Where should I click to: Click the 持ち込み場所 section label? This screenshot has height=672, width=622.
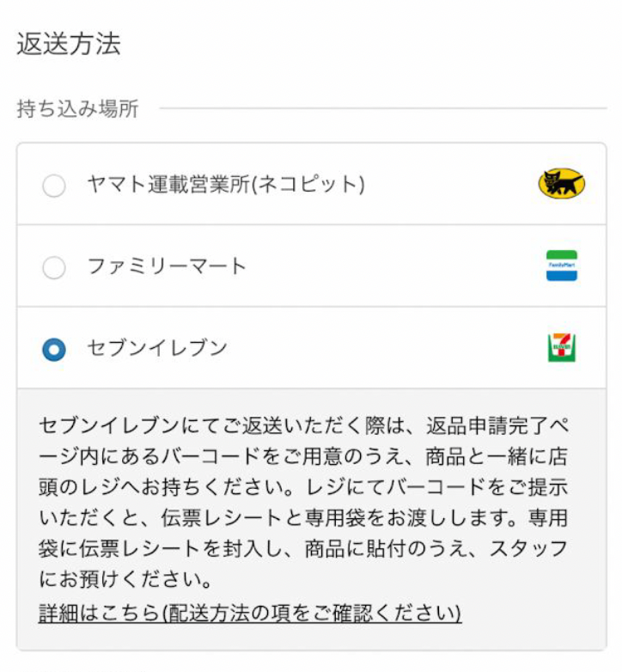click(x=77, y=108)
